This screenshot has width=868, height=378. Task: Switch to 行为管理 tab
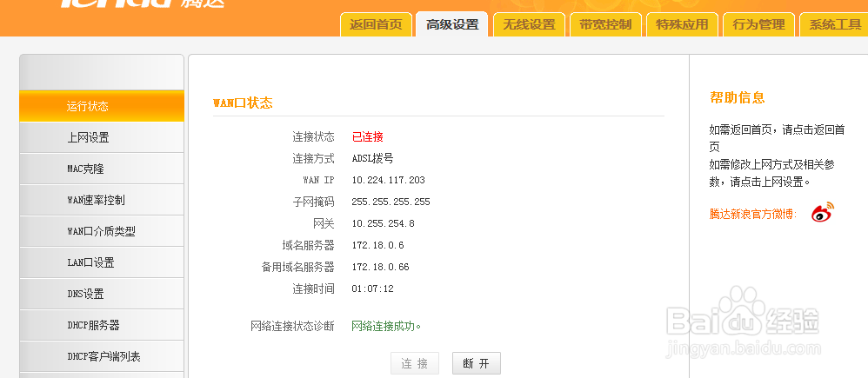[x=758, y=25]
